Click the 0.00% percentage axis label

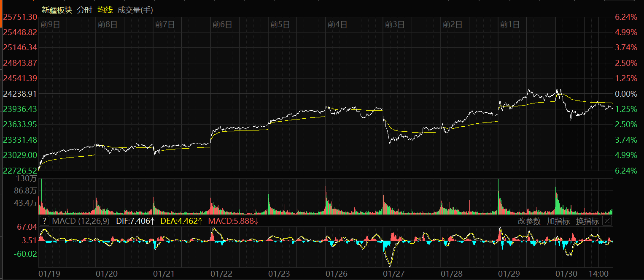(x=626, y=93)
